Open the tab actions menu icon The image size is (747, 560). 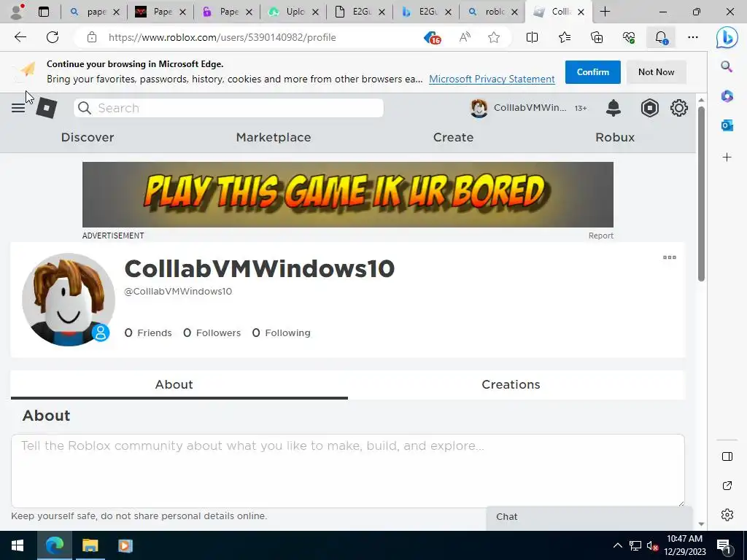coord(44,12)
